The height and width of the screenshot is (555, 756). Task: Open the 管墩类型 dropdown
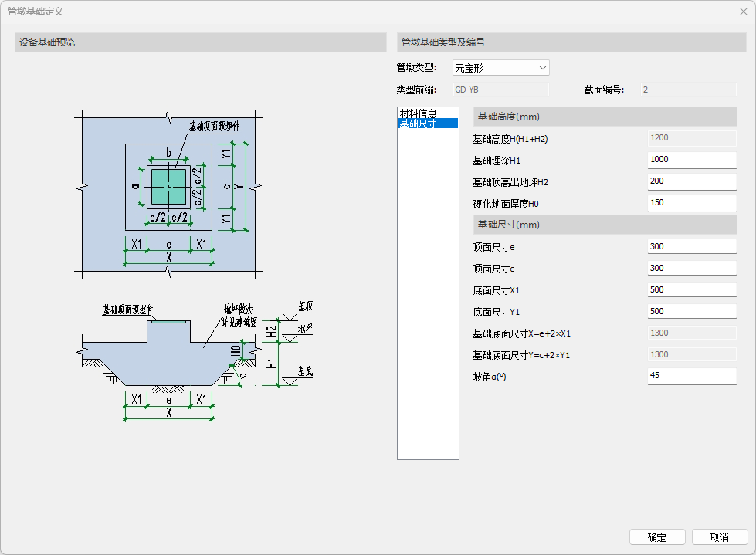pos(500,68)
